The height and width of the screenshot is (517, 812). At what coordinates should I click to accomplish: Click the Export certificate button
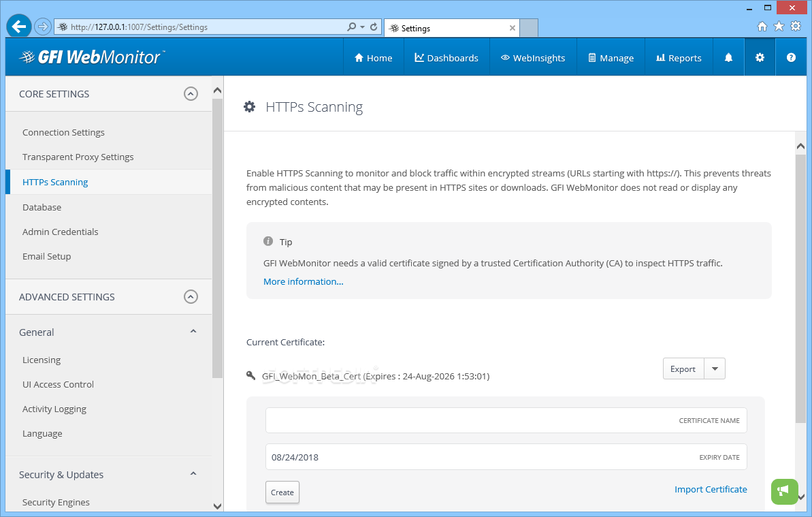pyautogui.click(x=683, y=369)
